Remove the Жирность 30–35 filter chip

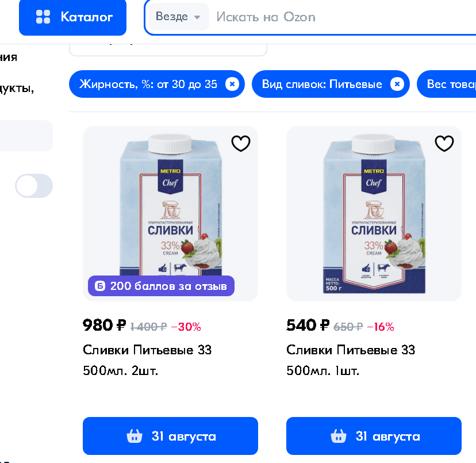tap(232, 85)
